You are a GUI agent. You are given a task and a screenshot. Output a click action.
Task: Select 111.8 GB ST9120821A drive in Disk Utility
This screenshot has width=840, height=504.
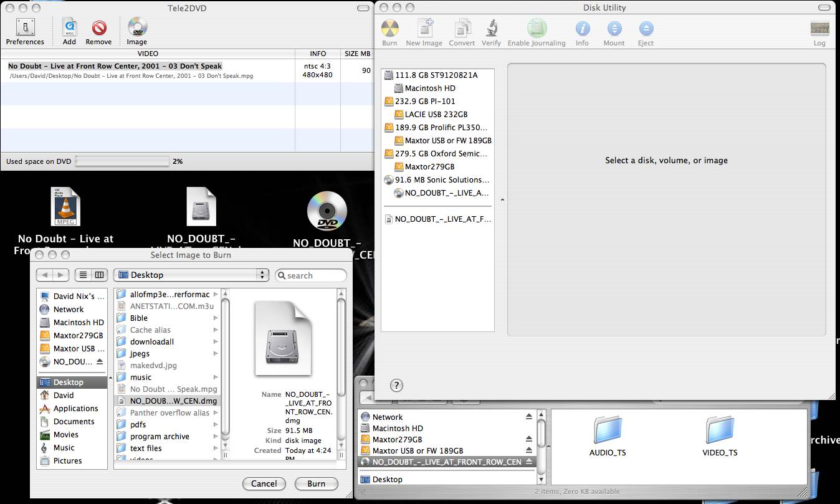coord(431,75)
